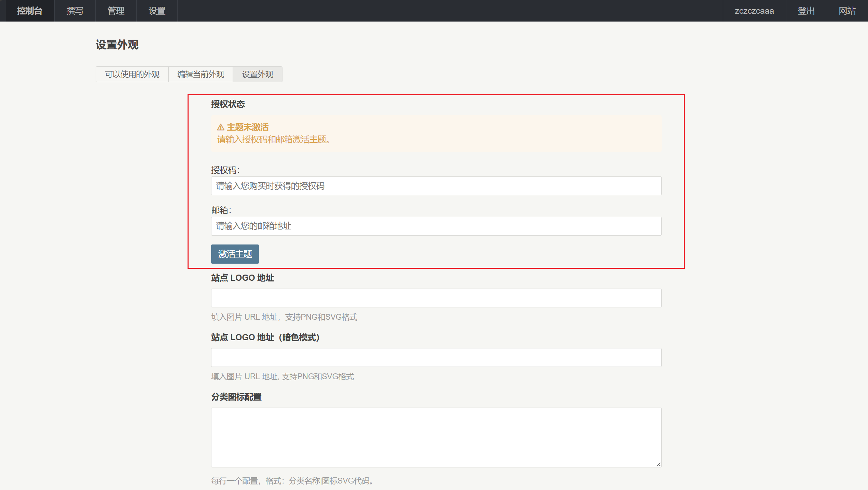Click the zczczcaaa user profile link
Screen dimensions: 868x490
click(x=754, y=11)
